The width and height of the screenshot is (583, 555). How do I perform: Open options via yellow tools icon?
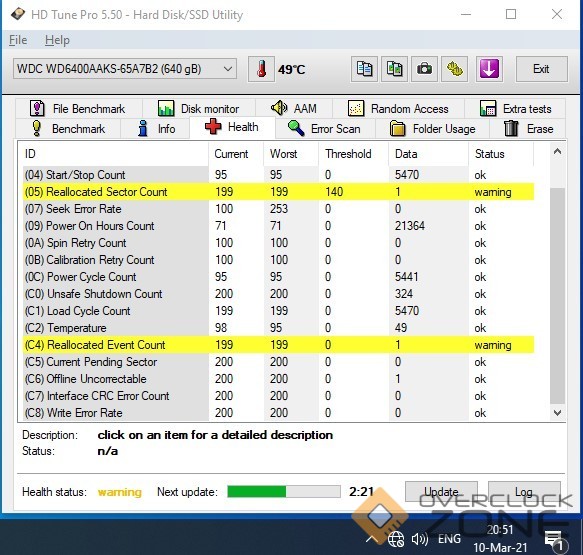[454, 69]
